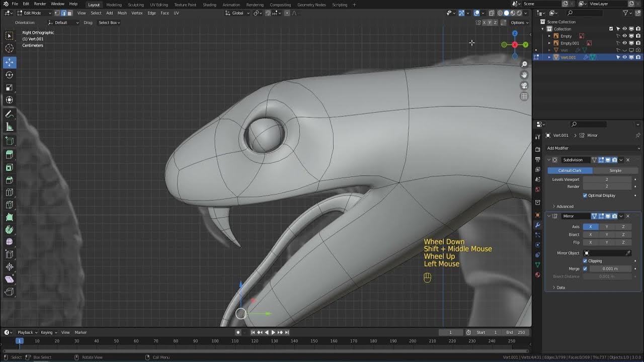
Task: Jump to the timeline end frame button
Action: pos(287,332)
